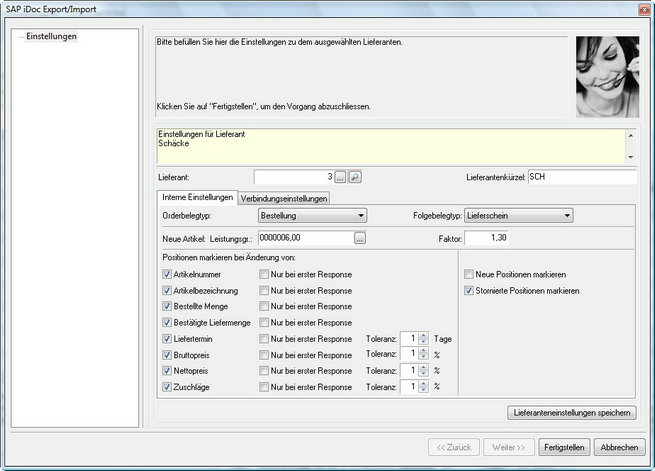Adjust the Zuschläge Toleranz percent spinner
The image size is (655, 471).
pyautogui.click(x=423, y=386)
